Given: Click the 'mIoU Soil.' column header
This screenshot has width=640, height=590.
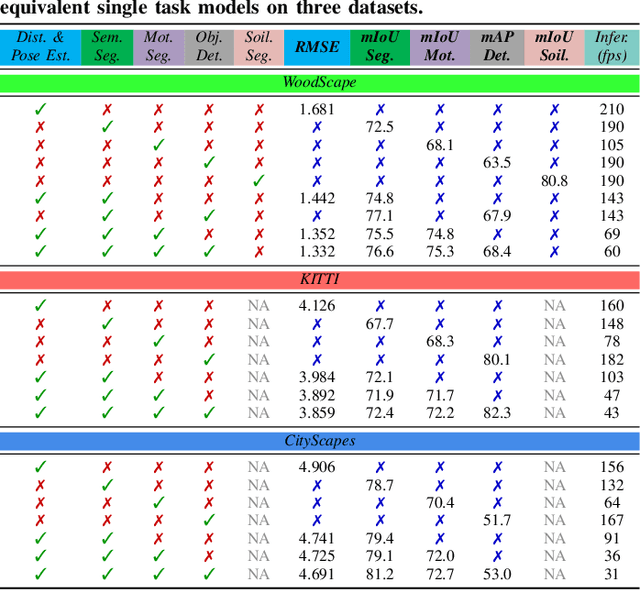Looking at the screenshot, I should coord(554,47).
